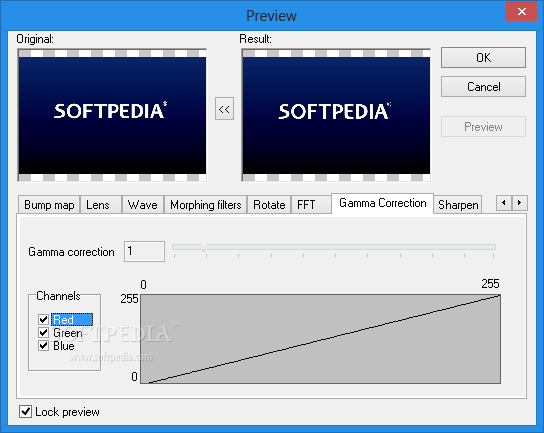Viewport: 544px width, 433px height.
Task: Click the disabled Preview button
Action: pyautogui.click(x=483, y=127)
